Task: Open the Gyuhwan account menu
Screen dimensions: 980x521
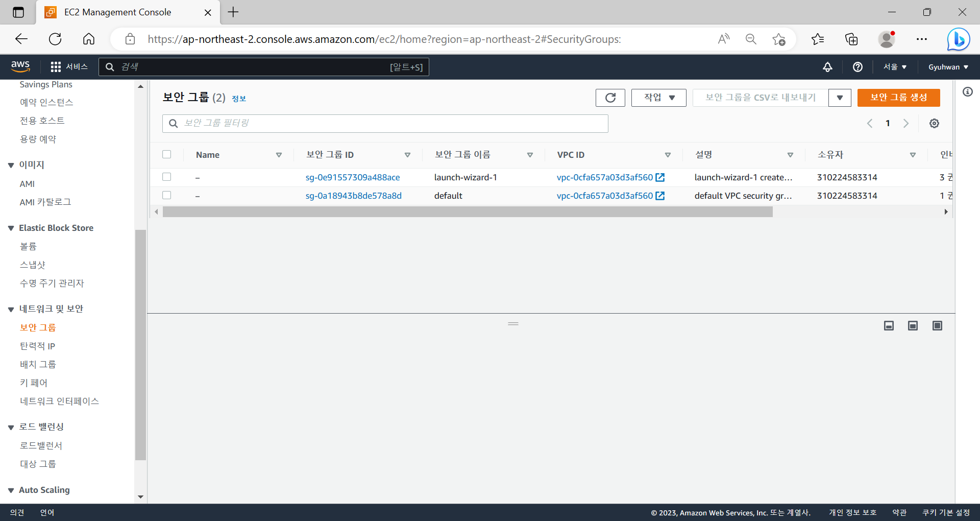Action: [948, 67]
